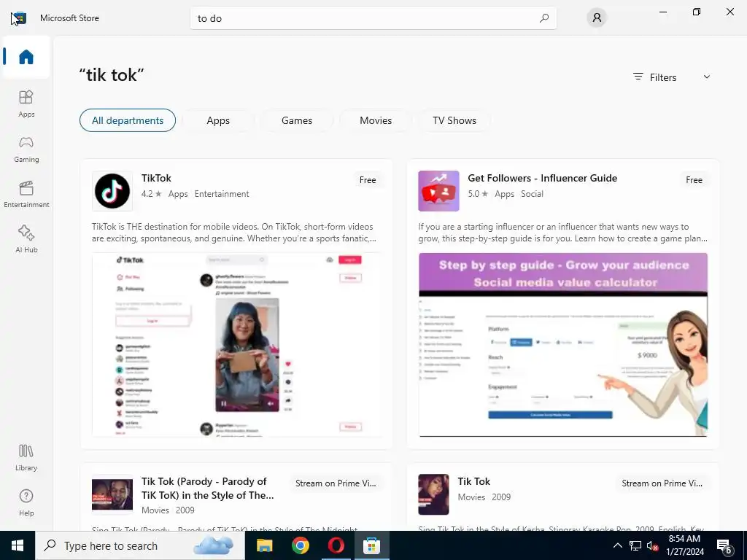747x560 pixels.
Task: Launch Opera browser from taskbar
Action: (336, 545)
